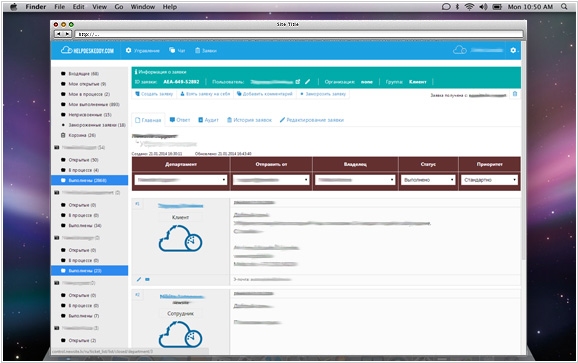The height and width of the screenshot is (363, 578).
Task: Select Выполнены (34) in sidebar
Action: pyautogui.click(x=81, y=226)
